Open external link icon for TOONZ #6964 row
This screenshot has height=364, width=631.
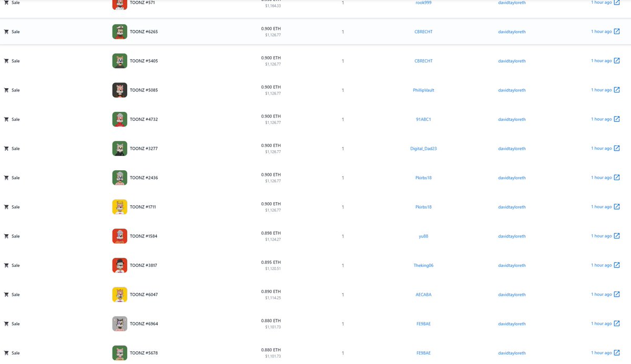tap(617, 324)
